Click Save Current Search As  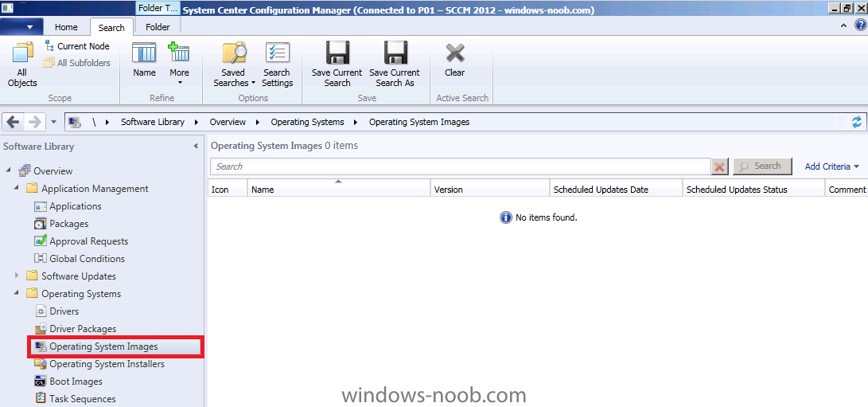(395, 64)
